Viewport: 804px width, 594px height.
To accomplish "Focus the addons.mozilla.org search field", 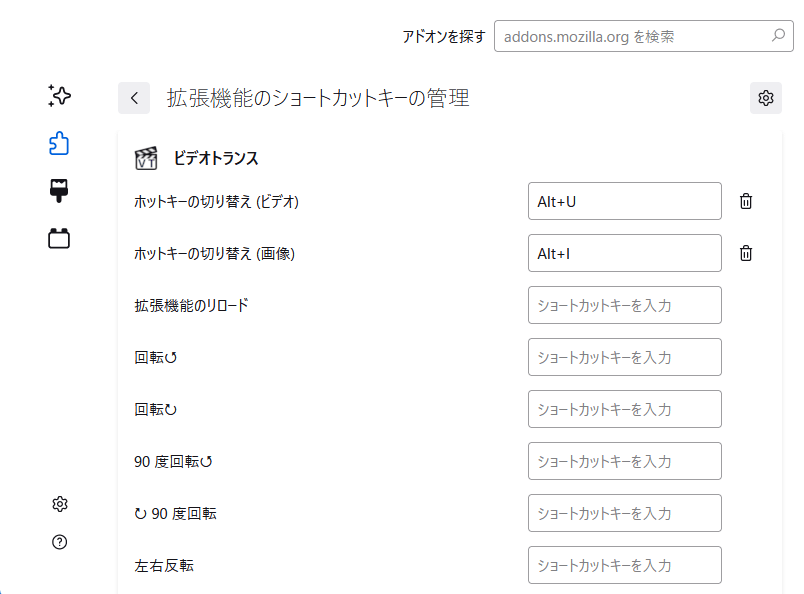I will point(644,36).
